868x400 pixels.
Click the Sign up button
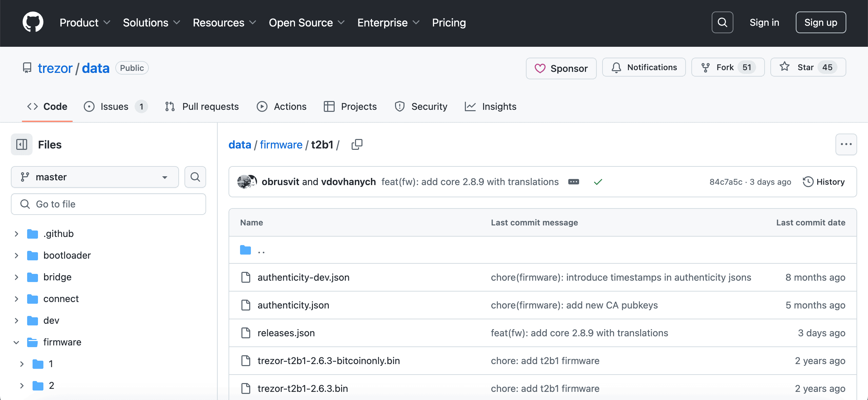821,22
